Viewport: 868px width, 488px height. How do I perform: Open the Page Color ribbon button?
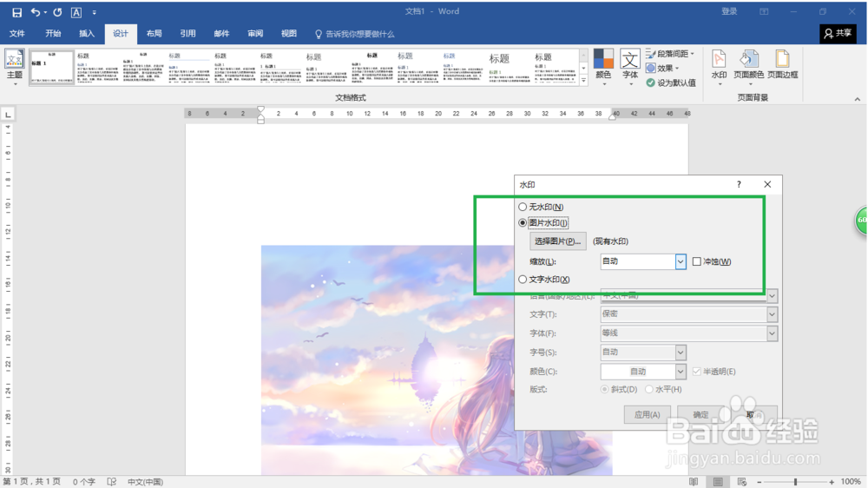pyautogui.click(x=748, y=65)
